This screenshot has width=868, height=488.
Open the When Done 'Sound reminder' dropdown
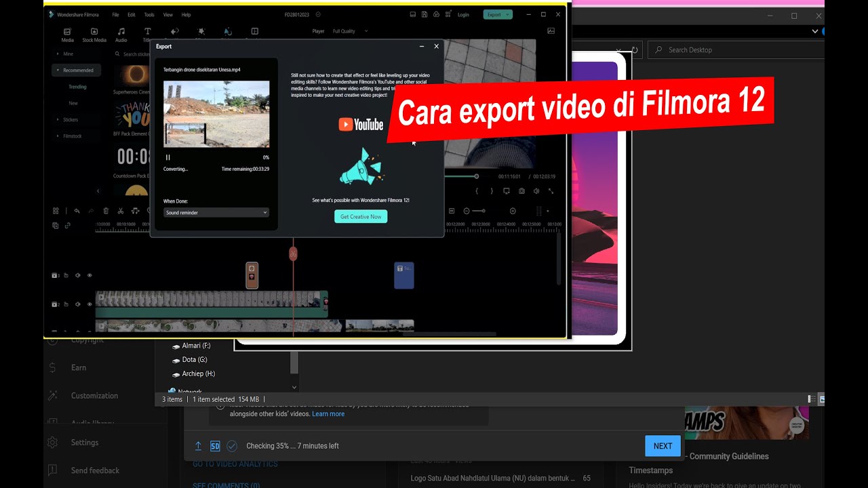216,212
